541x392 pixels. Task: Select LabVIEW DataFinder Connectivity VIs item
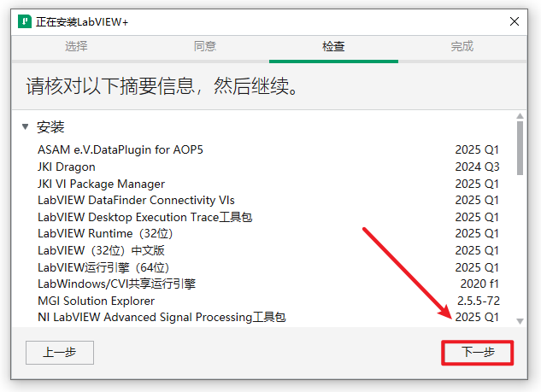(136, 200)
